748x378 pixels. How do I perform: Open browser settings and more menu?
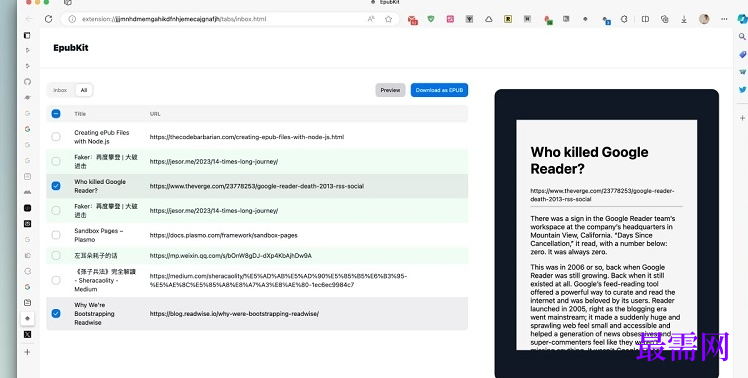point(724,19)
